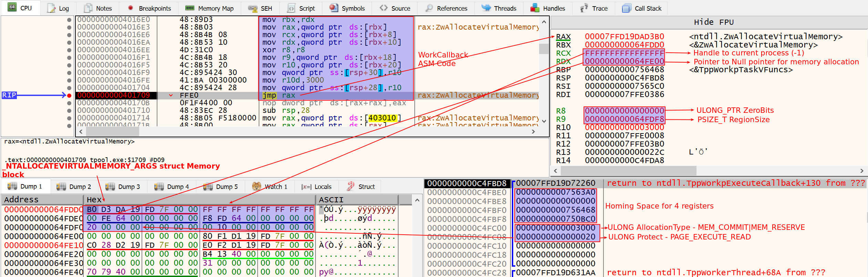The image size is (868, 277).
Task: Click the Threads tab icon
Action: click(x=486, y=8)
